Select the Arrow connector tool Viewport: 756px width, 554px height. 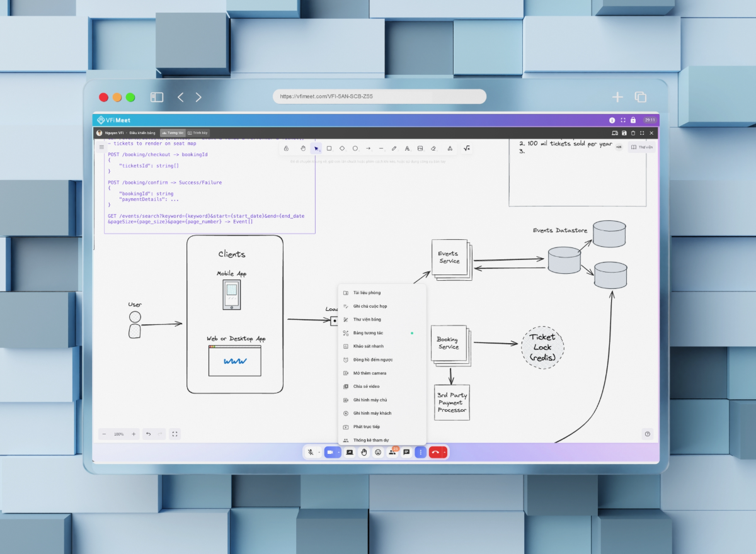click(369, 148)
